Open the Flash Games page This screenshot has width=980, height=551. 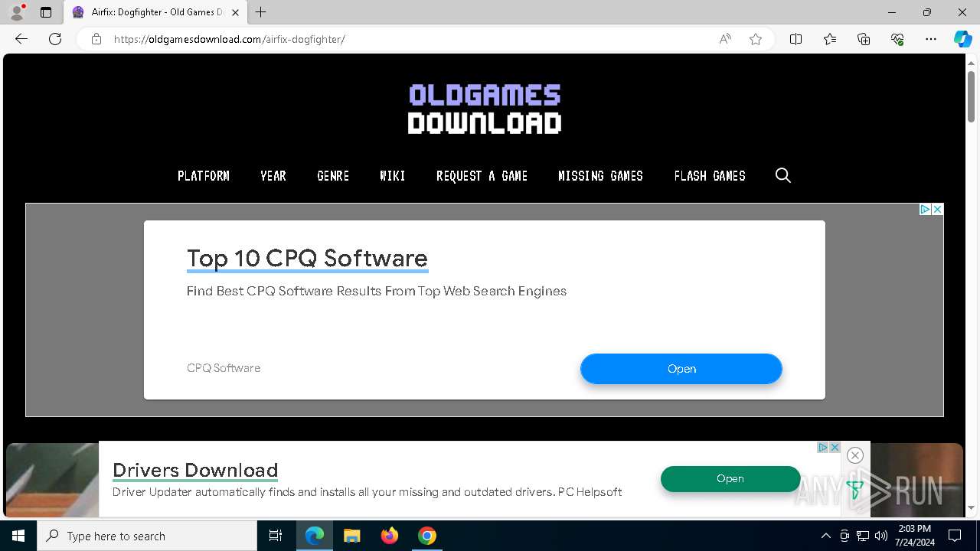[x=710, y=176]
